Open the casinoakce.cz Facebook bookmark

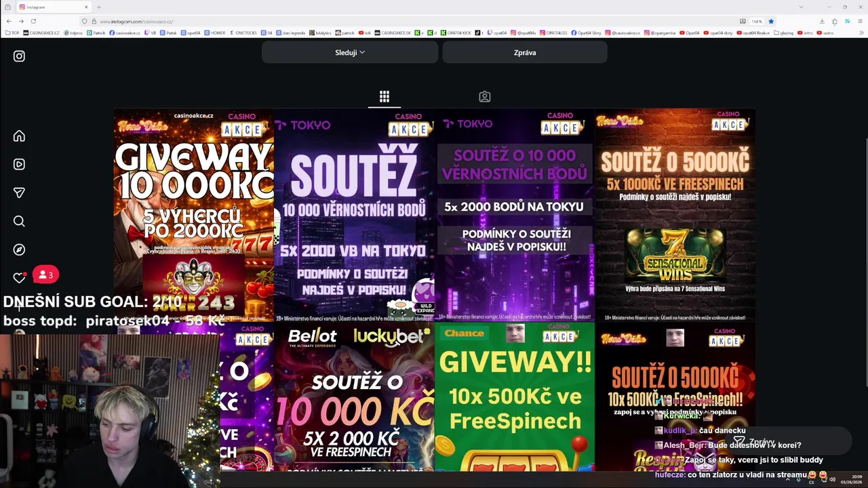click(x=125, y=33)
